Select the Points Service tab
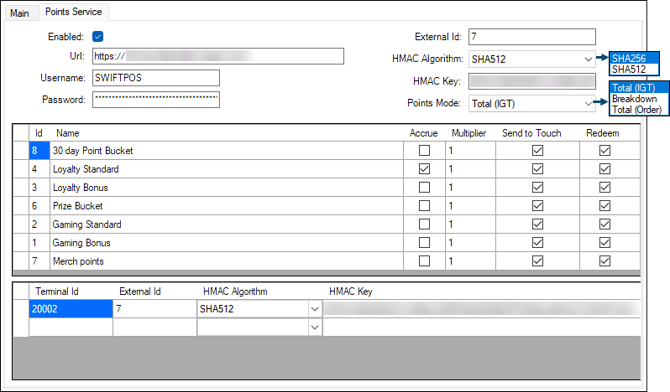This screenshot has width=670, height=392. pyautogui.click(x=73, y=12)
